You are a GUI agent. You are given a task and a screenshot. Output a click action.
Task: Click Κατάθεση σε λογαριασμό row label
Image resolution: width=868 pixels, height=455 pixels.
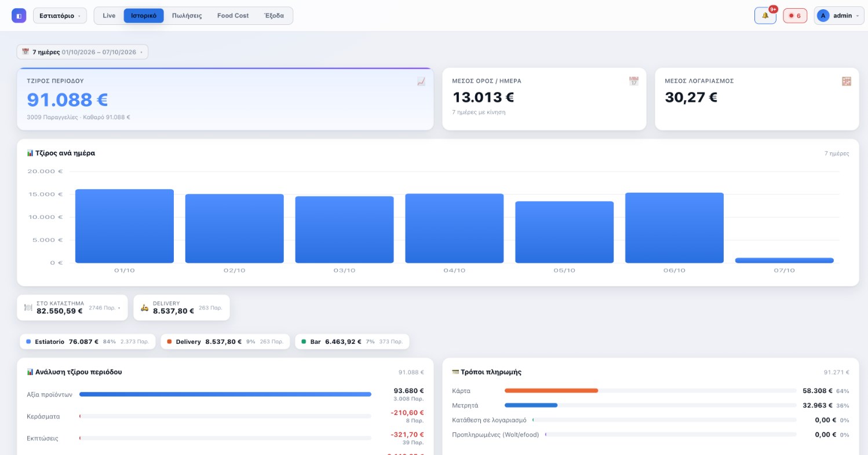489,420
